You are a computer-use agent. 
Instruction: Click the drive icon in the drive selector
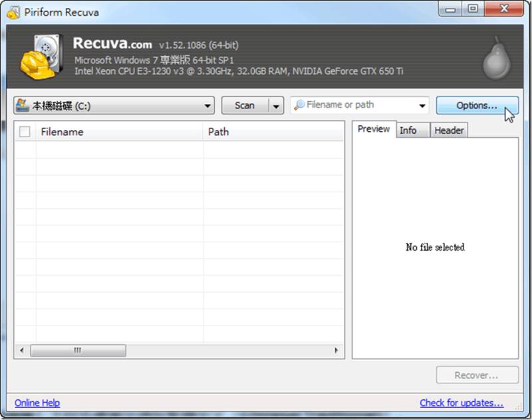coord(23,105)
